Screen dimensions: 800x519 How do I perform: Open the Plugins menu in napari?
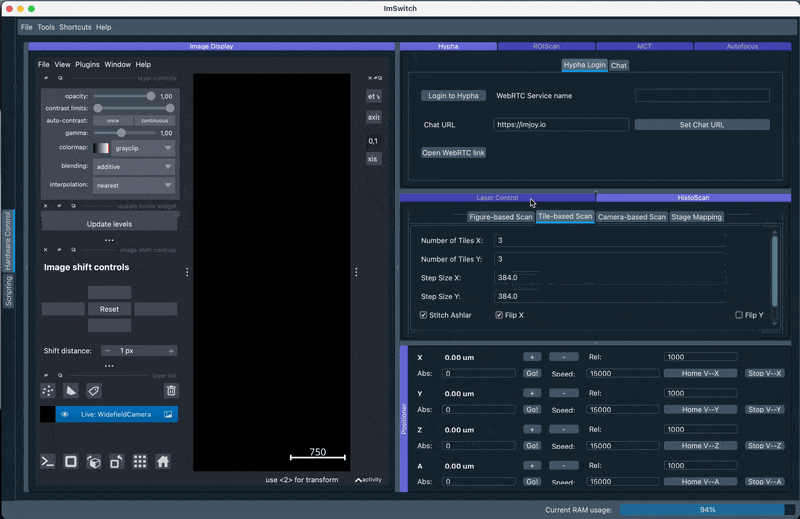[x=87, y=64]
